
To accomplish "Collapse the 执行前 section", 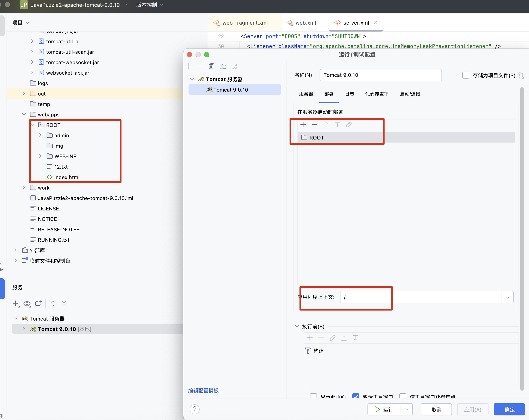I will pos(297,326).
